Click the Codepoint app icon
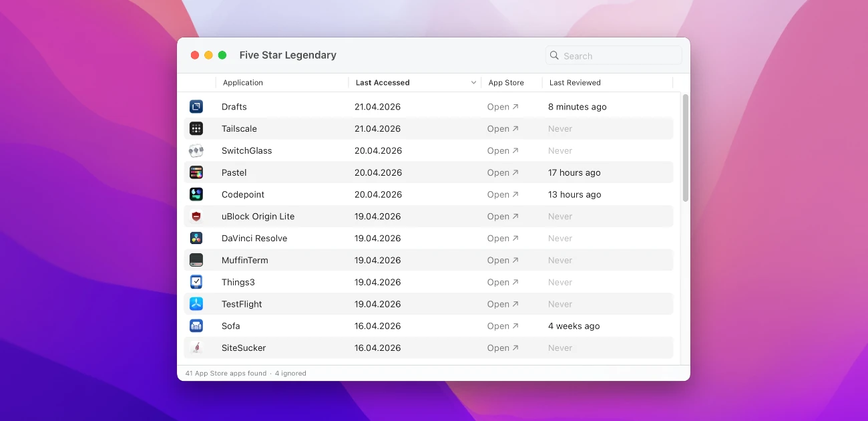 point(196,194)
